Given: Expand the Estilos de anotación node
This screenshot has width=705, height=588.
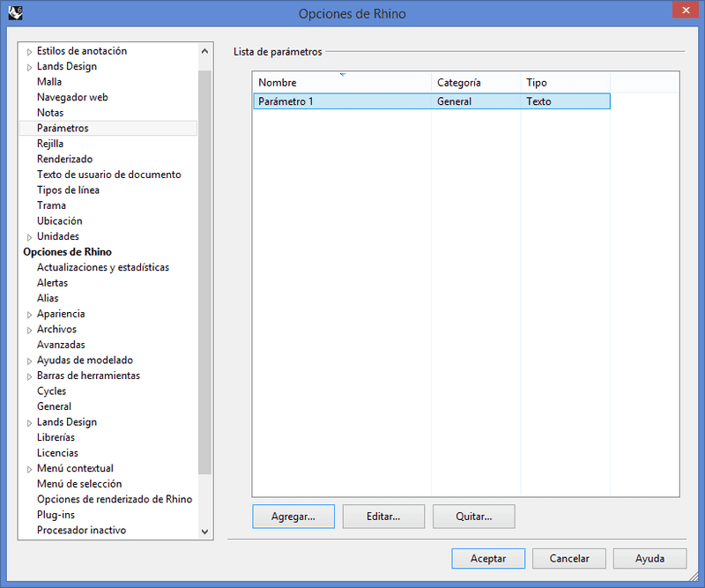Looking at the screenshot, I should pyautogui.click(x=29, y=52).
